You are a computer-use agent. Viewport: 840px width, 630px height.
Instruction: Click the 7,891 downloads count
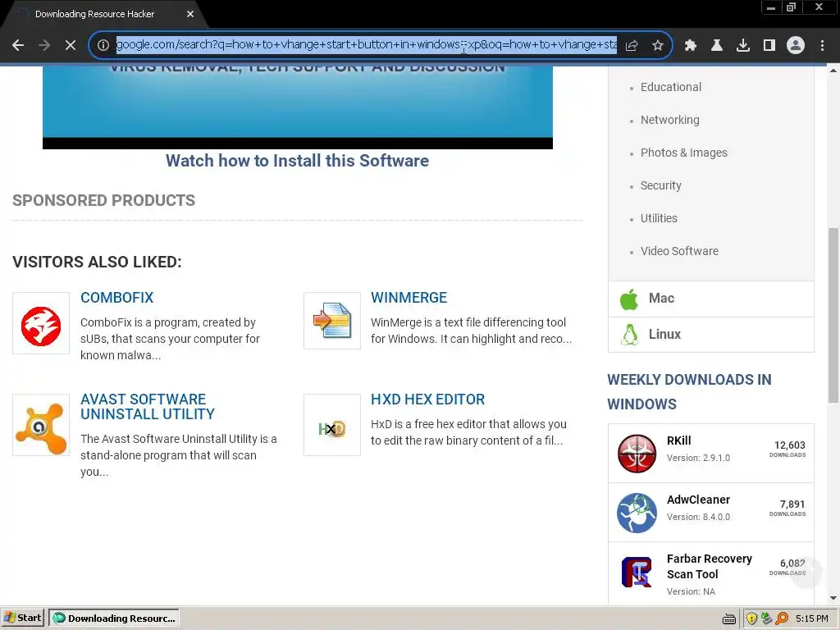tap(792, 504)
